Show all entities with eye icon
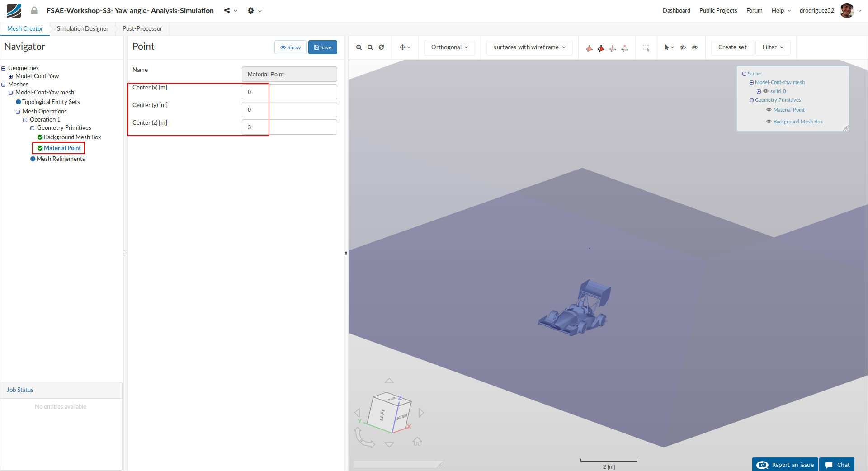Screen dimensions: 868x471 (x=695, y=47)
